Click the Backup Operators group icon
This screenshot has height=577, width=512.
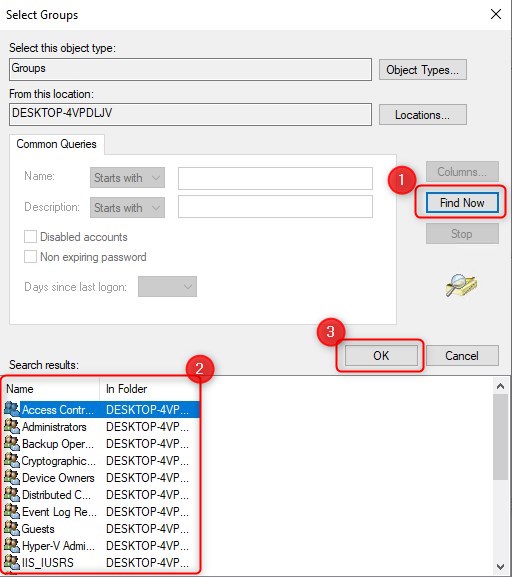(12, 443)
